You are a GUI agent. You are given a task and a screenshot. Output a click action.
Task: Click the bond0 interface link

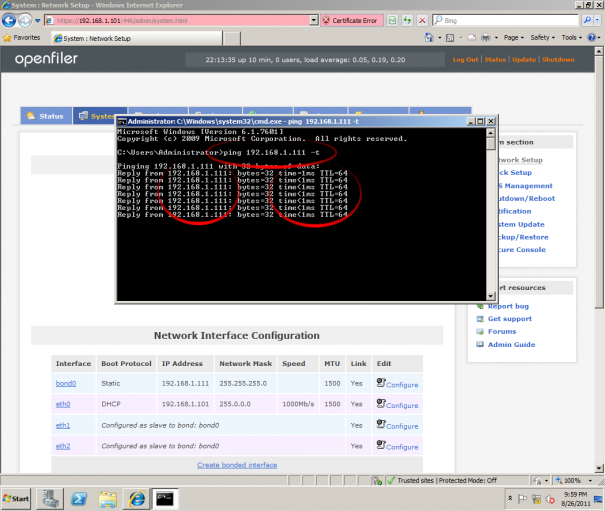point(66,383)
